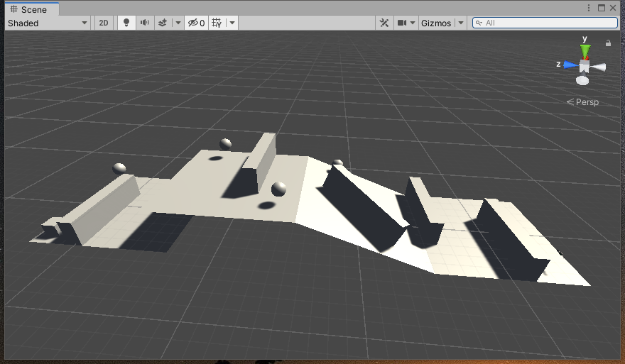This screenshot has height=364, width=625.
Task: Click the scene search field
Action: pyautogui.click(x=547, y=23)
